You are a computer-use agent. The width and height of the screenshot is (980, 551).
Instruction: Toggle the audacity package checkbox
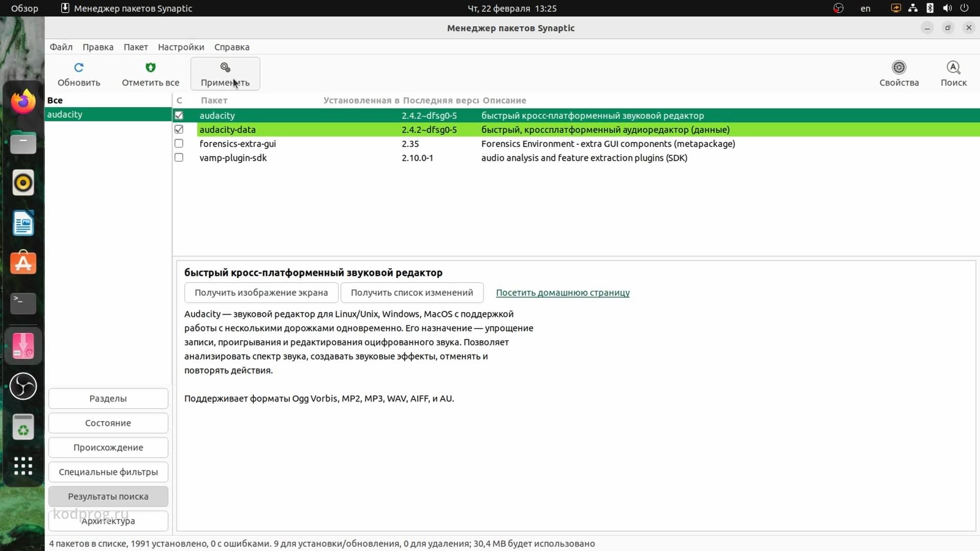pos(179,115)
